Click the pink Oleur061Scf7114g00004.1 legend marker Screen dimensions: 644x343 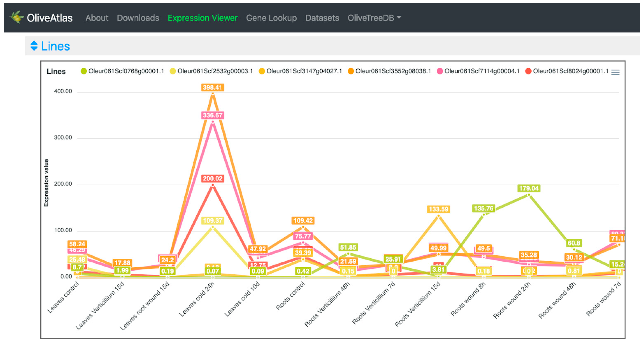point(440,71)
